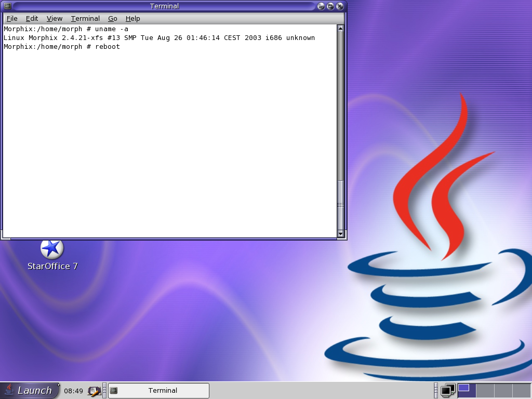Viewport: 532px width, 399px height.
Task: Click the Terminal title bar text
Action: [164, 6]
